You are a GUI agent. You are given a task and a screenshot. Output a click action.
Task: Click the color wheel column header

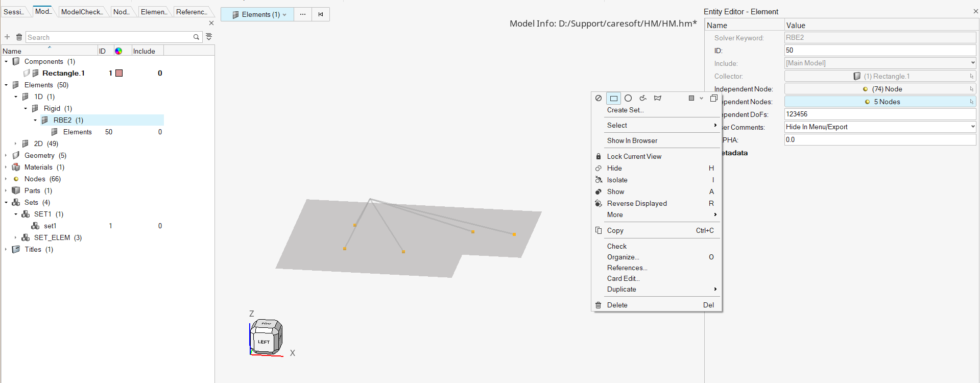tap(118, 51)
